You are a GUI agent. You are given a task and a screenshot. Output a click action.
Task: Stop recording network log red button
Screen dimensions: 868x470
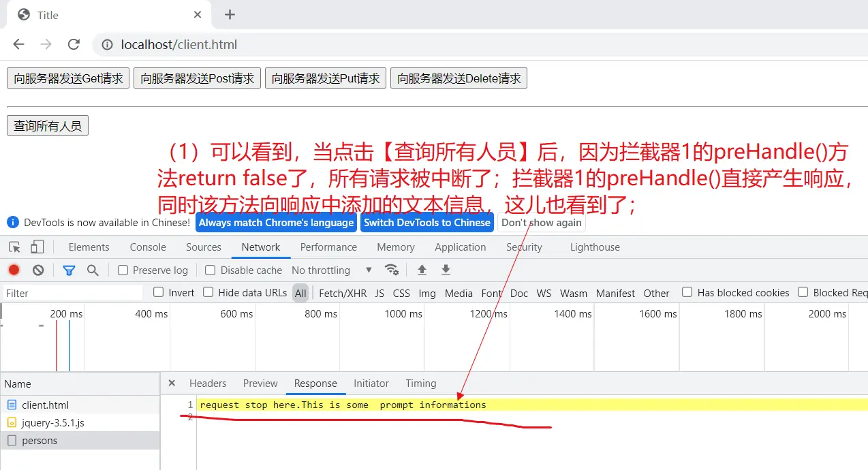click(14, 270)
